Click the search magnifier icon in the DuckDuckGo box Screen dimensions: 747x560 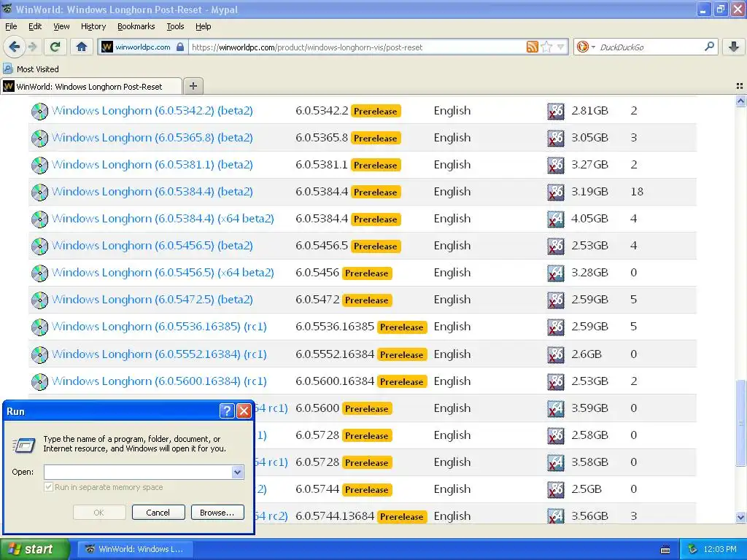pos(709,47)
